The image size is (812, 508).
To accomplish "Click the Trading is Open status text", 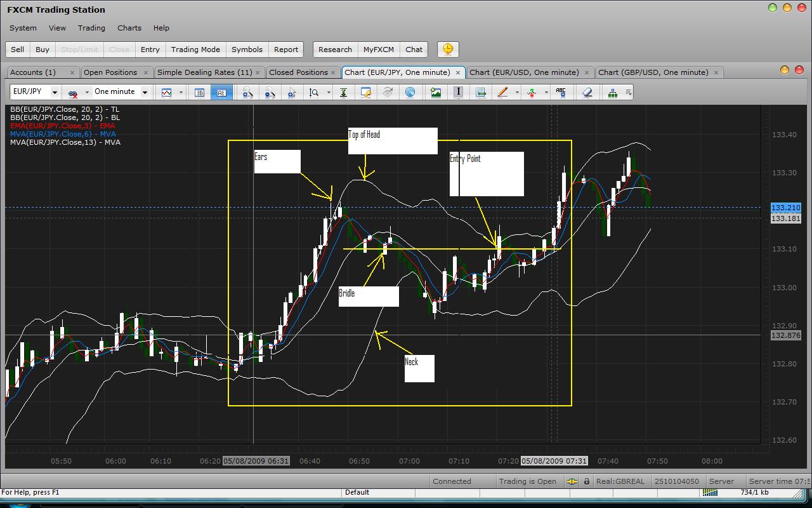I will (x=528, y=481).
